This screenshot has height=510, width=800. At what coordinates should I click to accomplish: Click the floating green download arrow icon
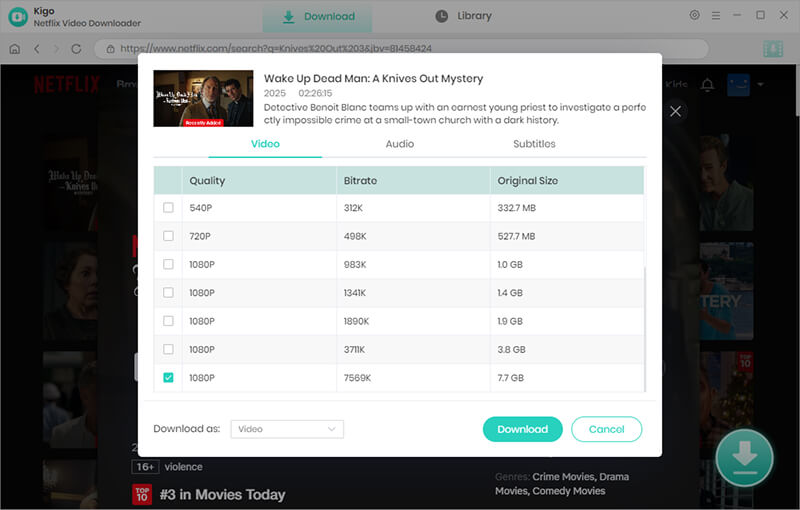point(744,458)
